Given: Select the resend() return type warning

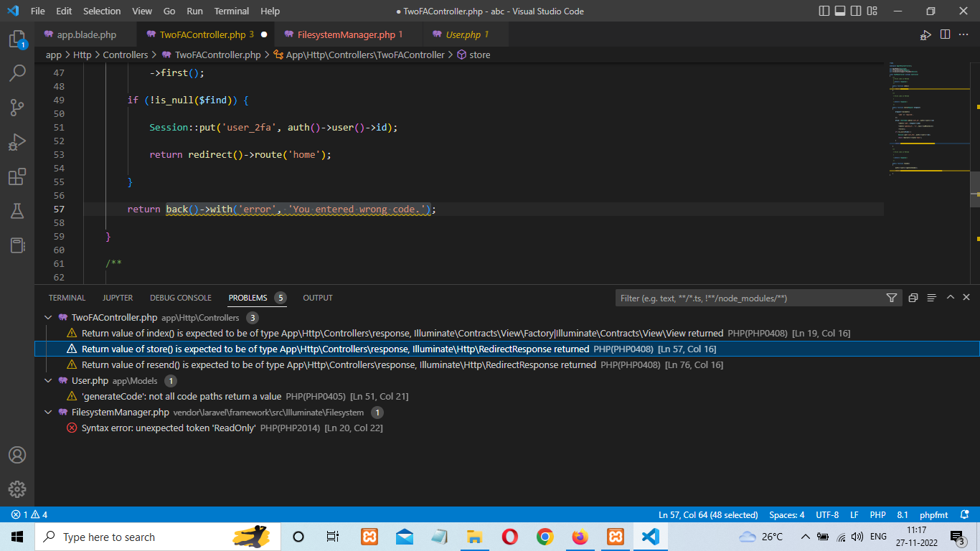Looking at the screenshot, I should [507, 365].
